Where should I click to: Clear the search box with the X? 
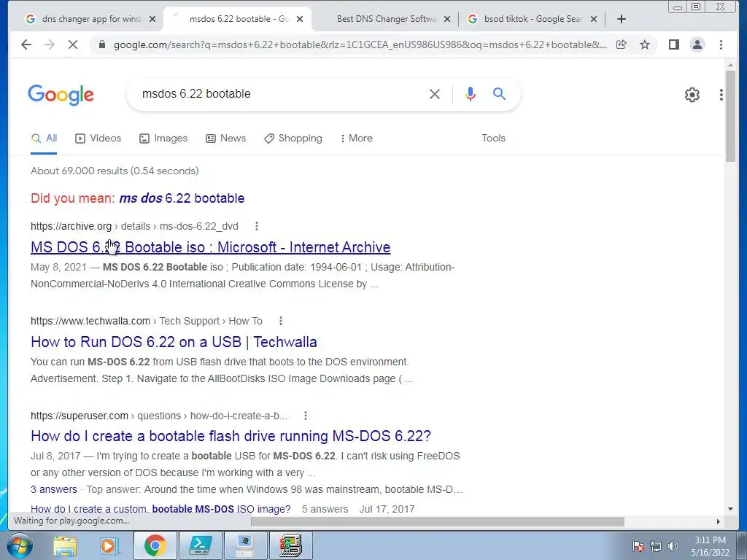point(435,94)
